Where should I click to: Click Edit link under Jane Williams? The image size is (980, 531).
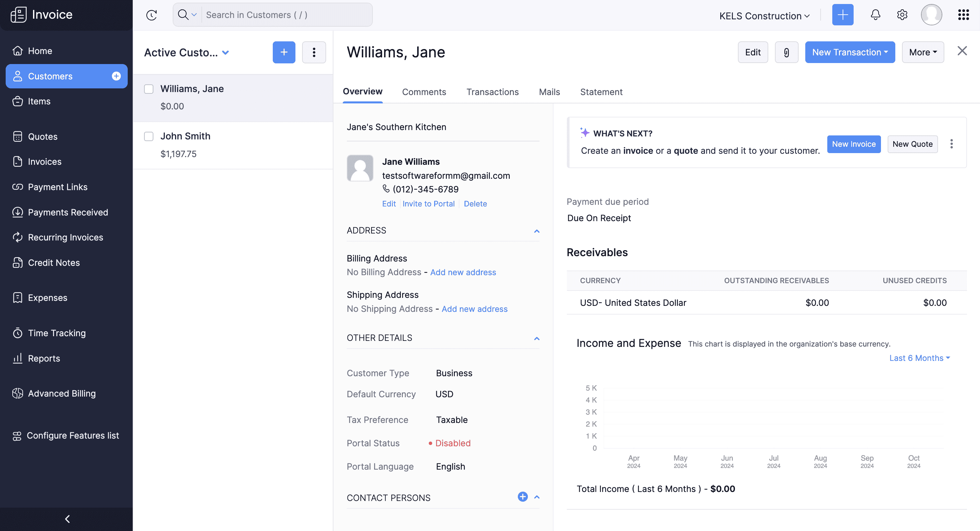[389, 204]
